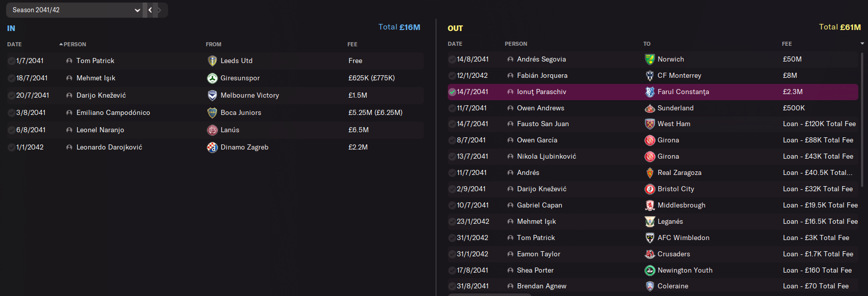This screenshot has height=296, width=868.
Task: Open Emiliano Campodónico's player profile
Action: [113, 113]
